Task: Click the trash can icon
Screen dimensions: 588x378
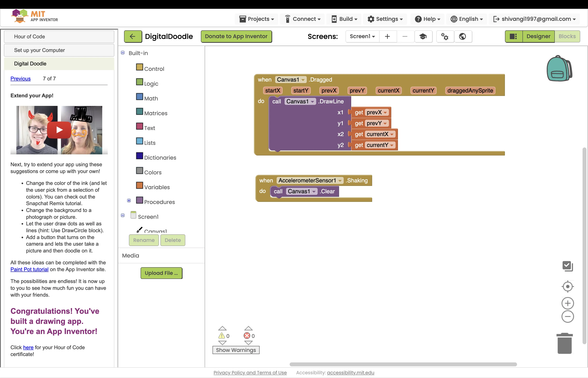Action: 564,343
